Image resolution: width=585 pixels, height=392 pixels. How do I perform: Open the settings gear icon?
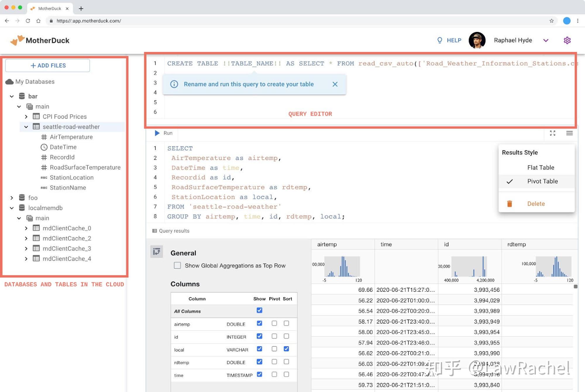coord(567,40)
